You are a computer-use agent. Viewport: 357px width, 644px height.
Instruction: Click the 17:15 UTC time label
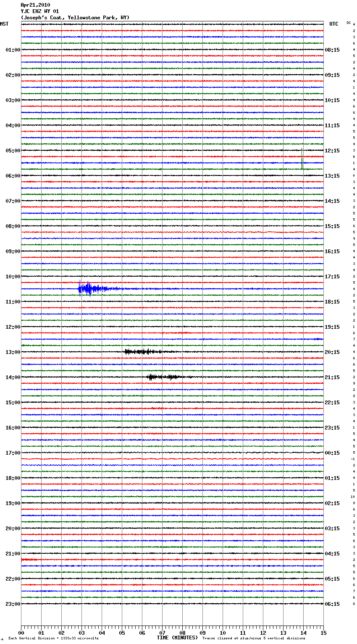(x=332, y=277)
